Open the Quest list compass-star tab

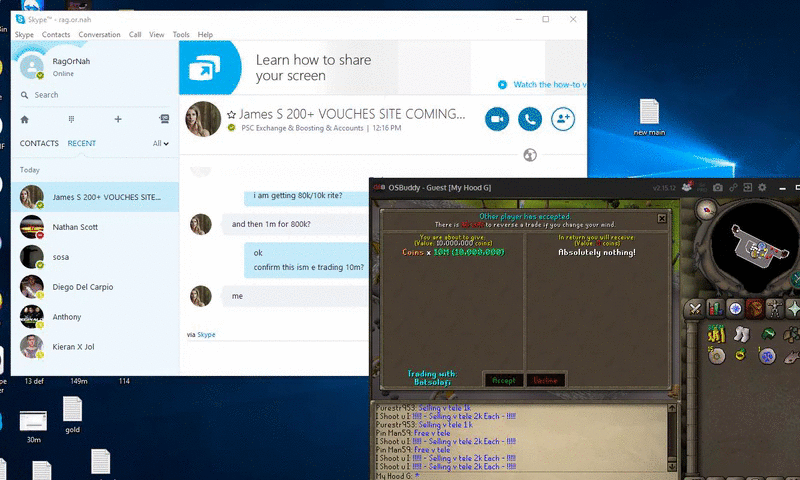tap(735, 309)
